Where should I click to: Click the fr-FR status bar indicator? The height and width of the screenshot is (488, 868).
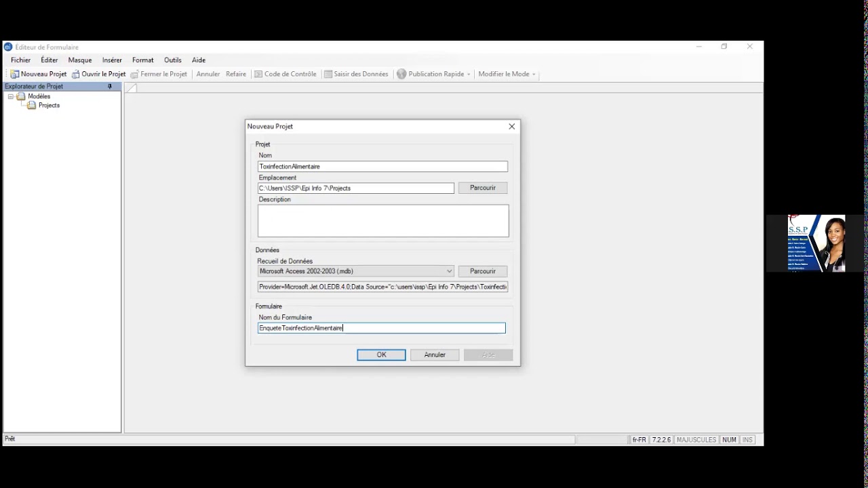[639, 440]
